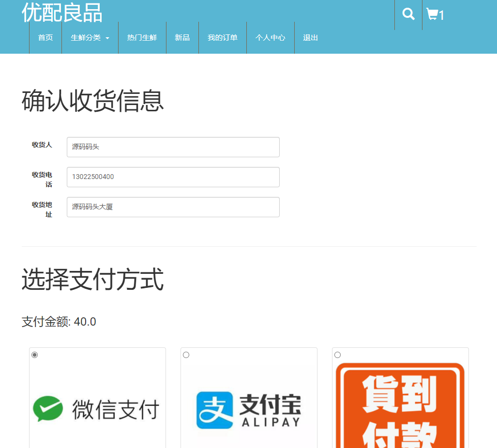Viewport: 497px width, 448px height.
Task: Click the 优配良品 site logo
Action: pos(61,14)
